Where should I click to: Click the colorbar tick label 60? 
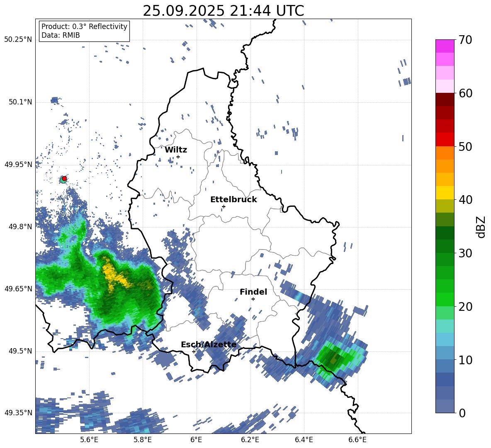coord(465,93)
